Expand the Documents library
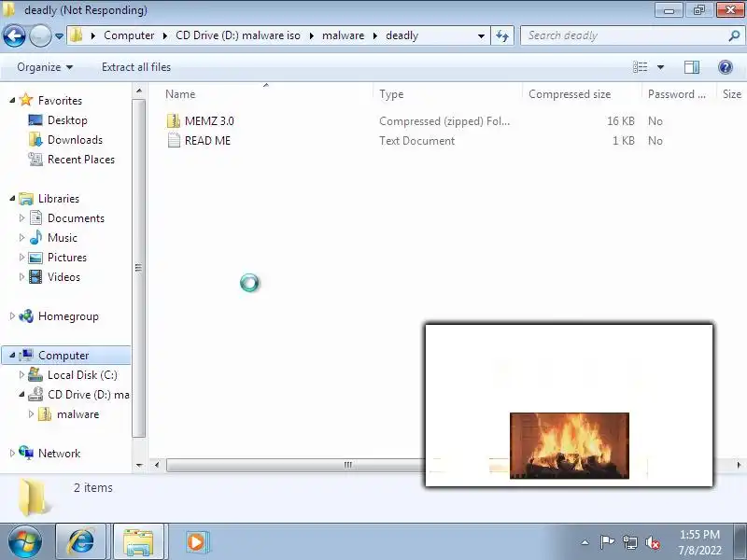This screenshot has width=747, height=560. coord(21,218)
